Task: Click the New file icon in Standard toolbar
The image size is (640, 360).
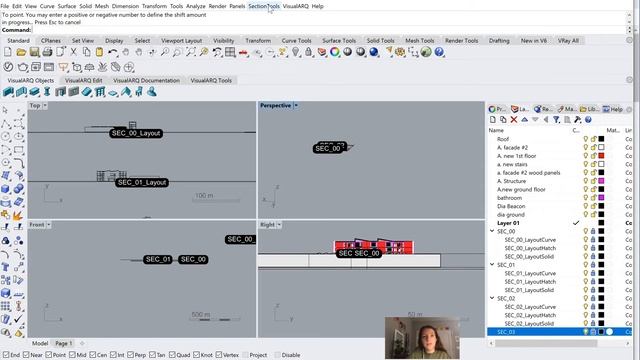Action: (8, 52)
